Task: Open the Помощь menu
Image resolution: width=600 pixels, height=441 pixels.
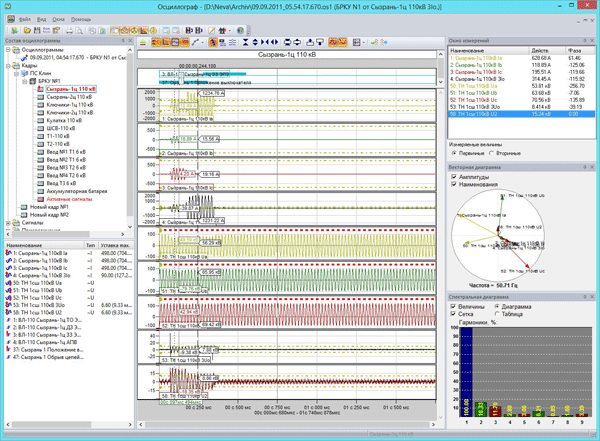Action: click(81, 19)
